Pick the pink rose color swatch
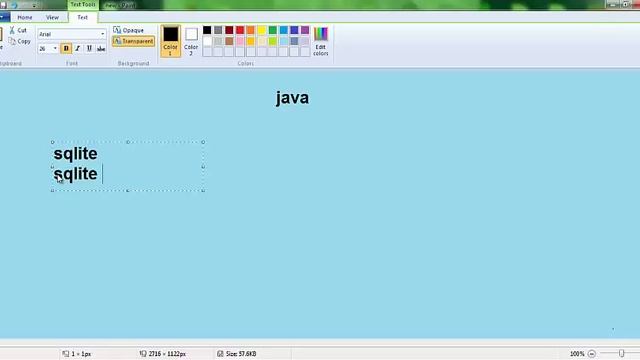Viewport: 640px width, 360px height. tap(240, 41)
